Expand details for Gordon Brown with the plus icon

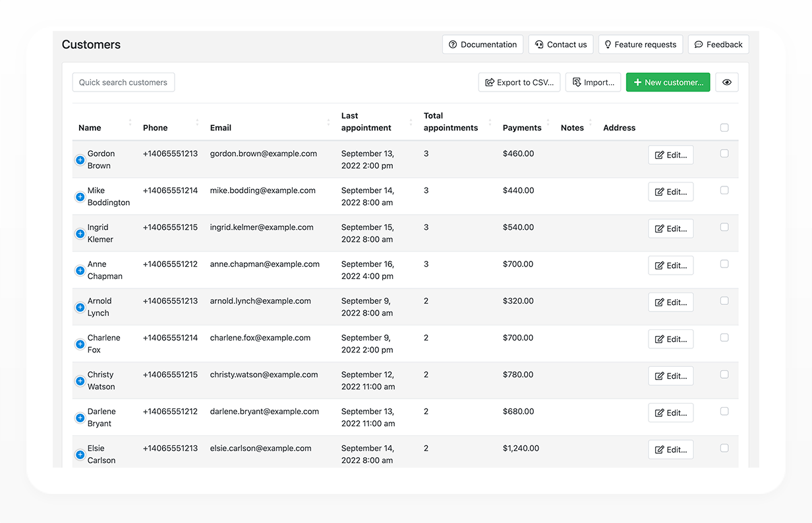[80, 160]
